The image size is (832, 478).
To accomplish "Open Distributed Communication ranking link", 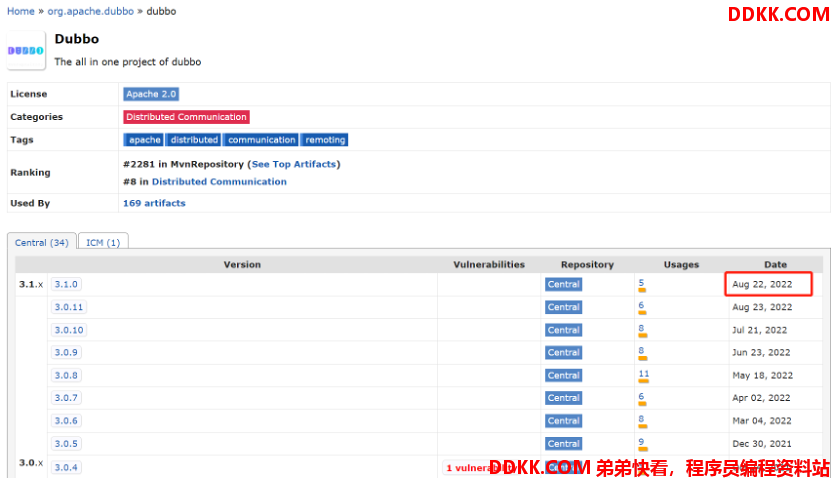I will 219,181.
